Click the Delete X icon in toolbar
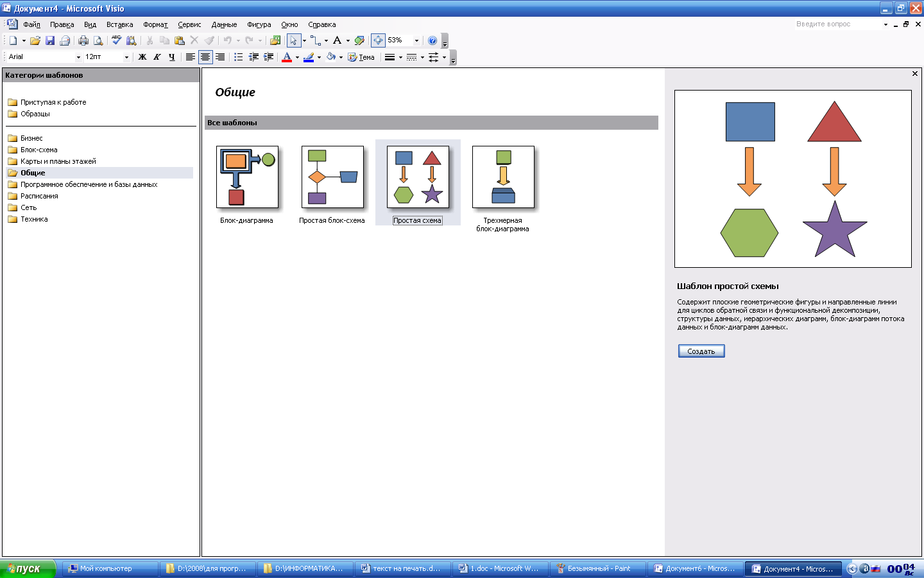 194,40
